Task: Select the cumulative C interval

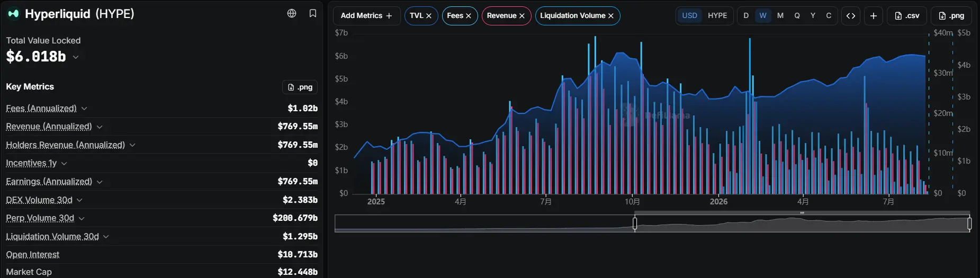Action: coord(829,16)
